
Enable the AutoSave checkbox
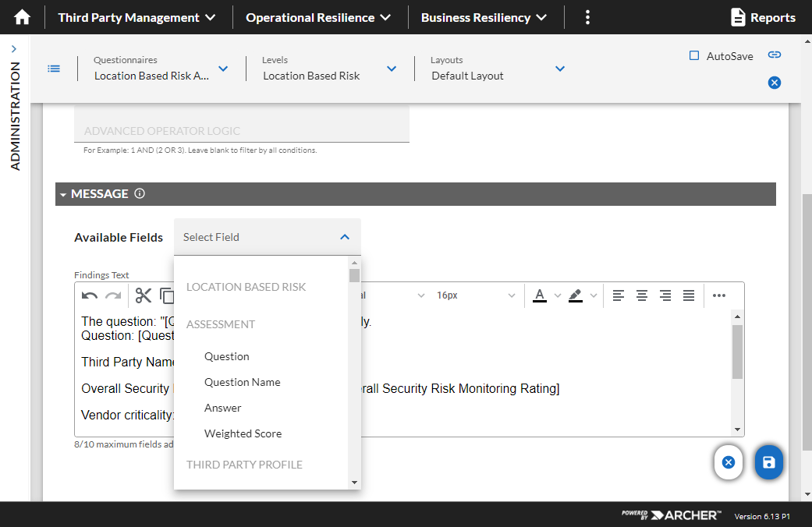694,55
